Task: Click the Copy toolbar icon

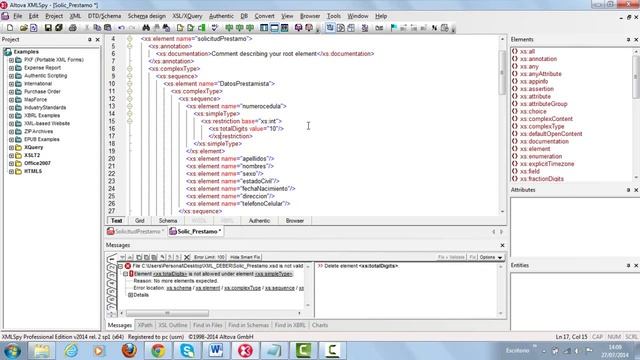Action: 97,28
